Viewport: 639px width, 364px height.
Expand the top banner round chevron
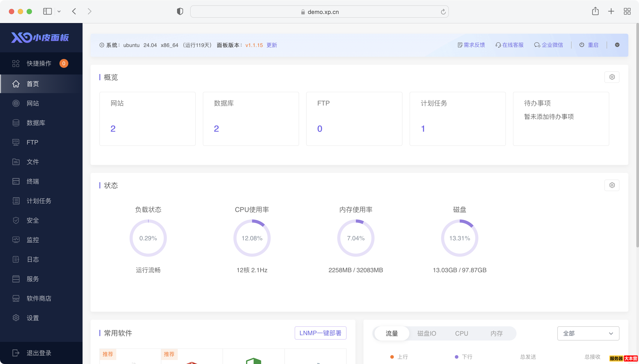617,45
